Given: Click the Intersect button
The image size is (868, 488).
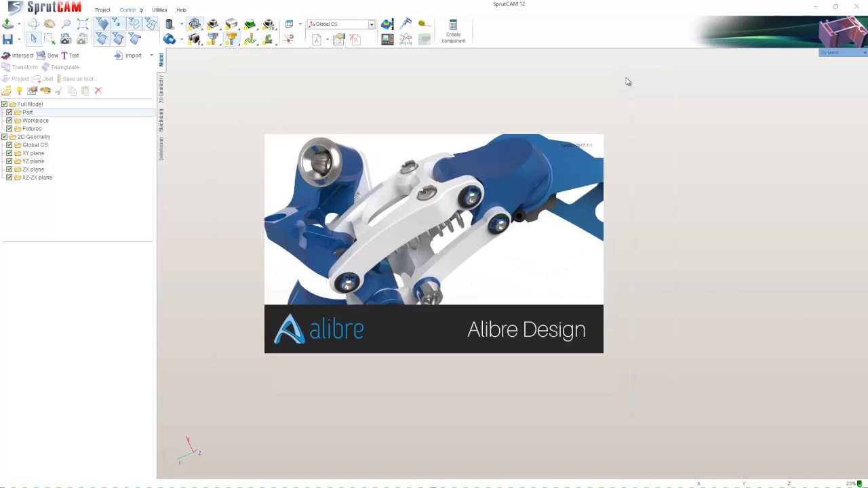Looking at the screenshot, I should pyautogui.click(x=18, y=56).
